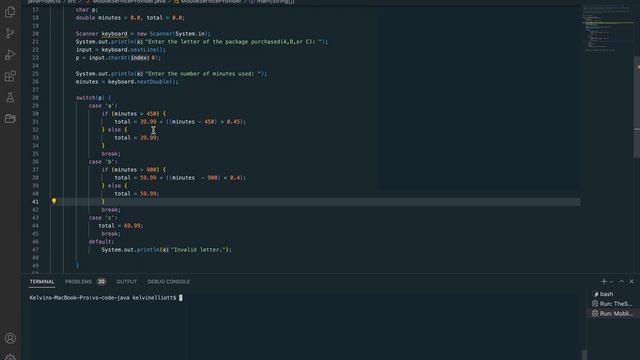The image size is (640, 360).
Task: Open the Accounts menu icon
Action: click(x=10, y=338)
